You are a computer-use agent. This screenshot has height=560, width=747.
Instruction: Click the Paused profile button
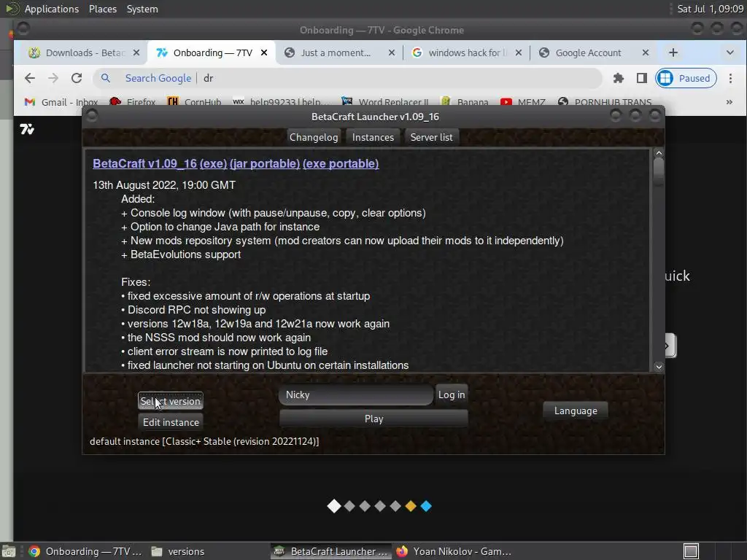tap(686, 78)
